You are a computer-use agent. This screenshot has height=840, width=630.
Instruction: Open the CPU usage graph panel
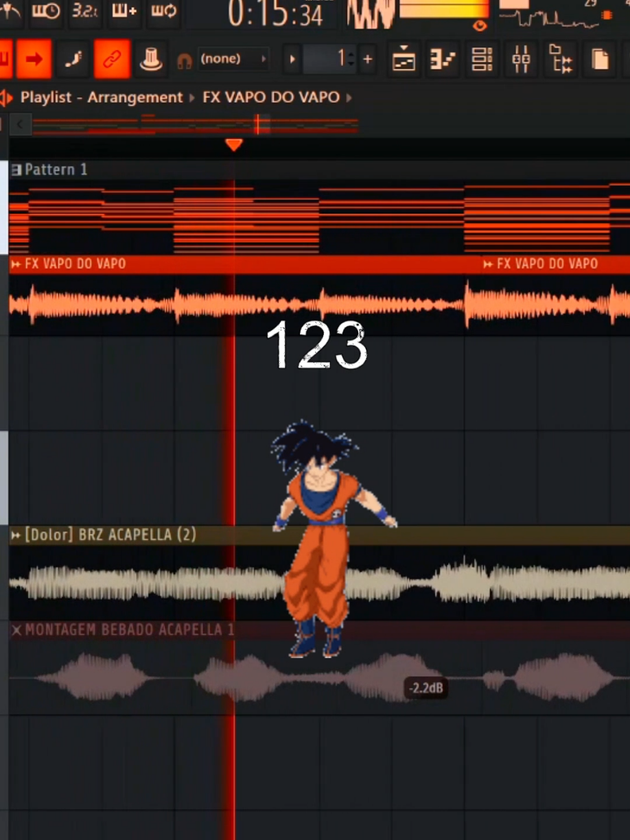pos(556,14)
